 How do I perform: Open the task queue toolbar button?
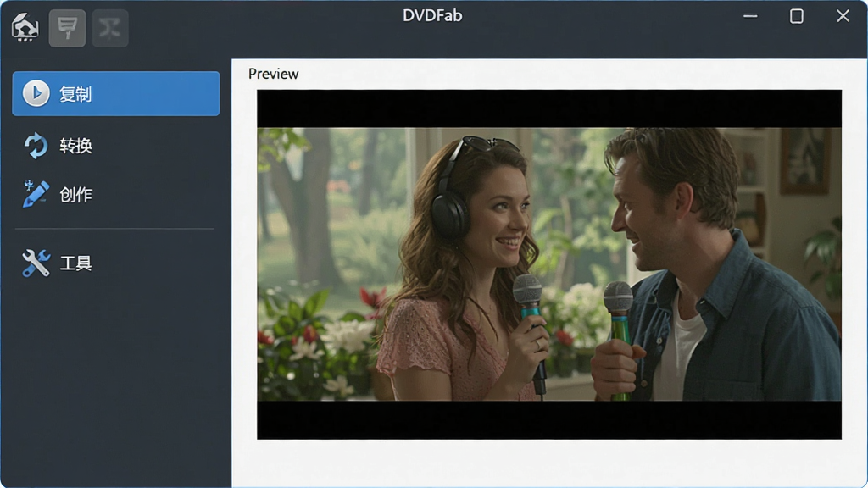click(x=67, y=28)
